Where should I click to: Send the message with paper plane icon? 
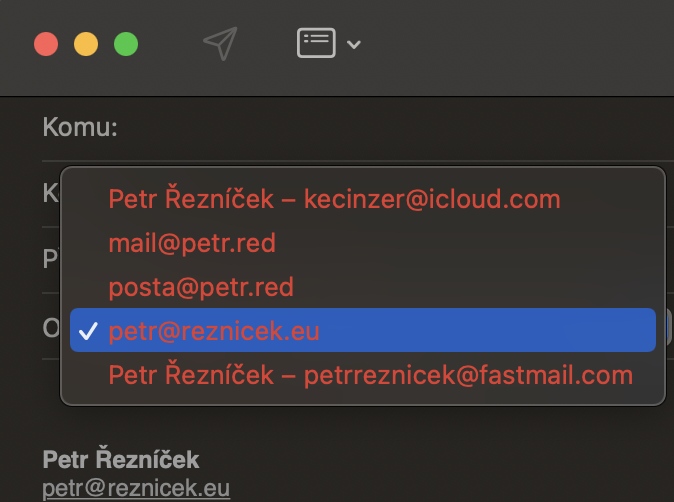(220, 43)
